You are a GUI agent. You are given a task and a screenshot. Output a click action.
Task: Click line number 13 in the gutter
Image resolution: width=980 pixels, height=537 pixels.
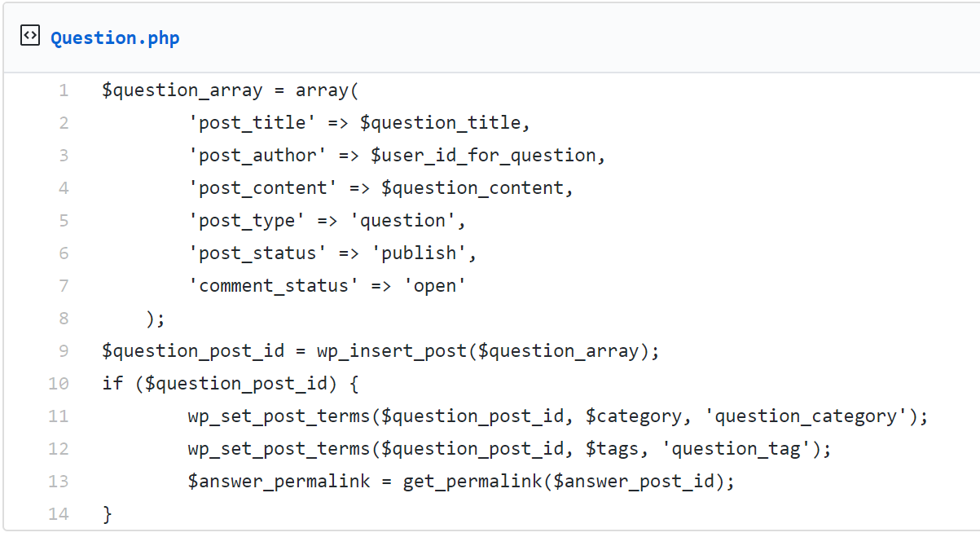tap(59, 482)
